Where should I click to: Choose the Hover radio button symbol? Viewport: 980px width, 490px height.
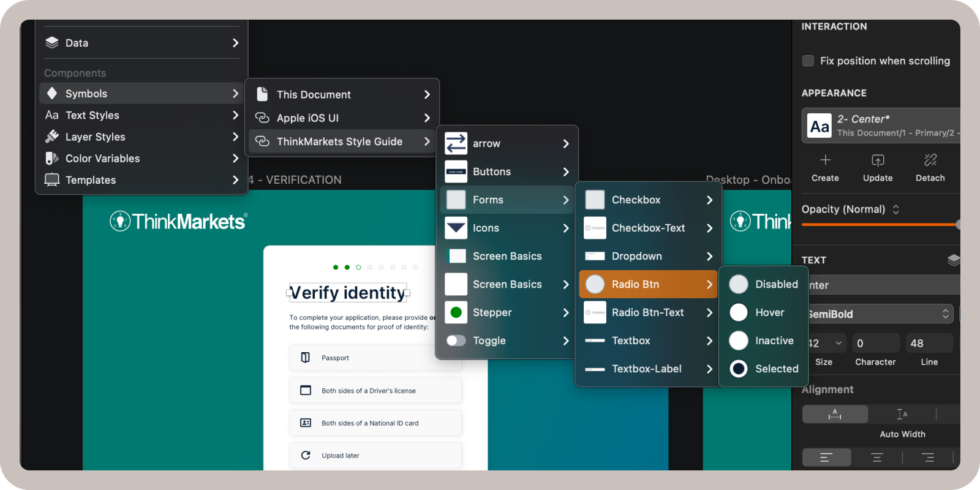[764, 312]
